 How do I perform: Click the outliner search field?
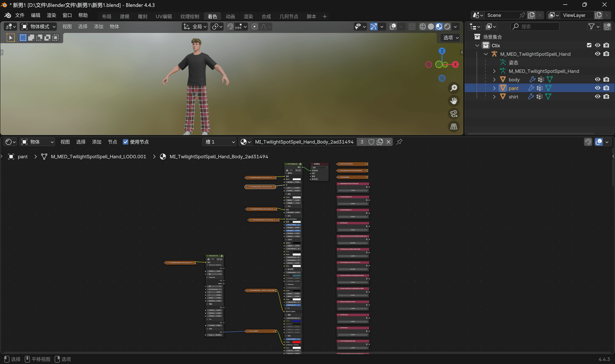click(535, 26)
